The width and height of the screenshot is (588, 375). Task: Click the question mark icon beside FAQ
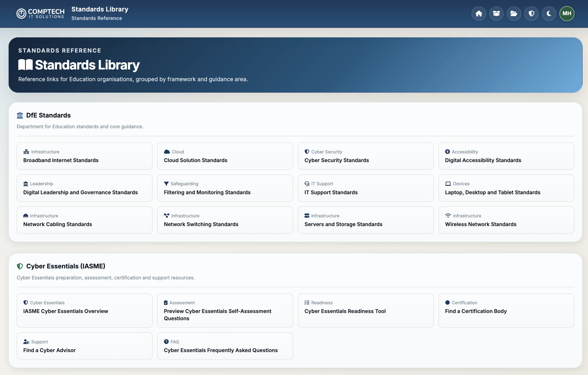(166, 342)
